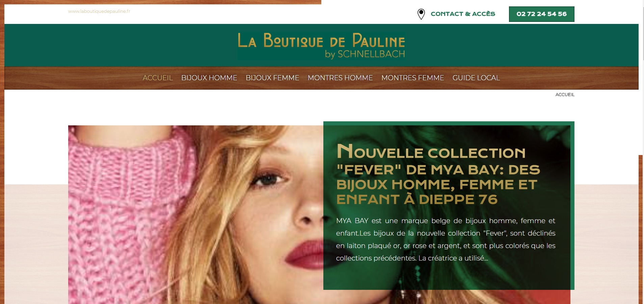644x304 pixels.
Task: Open the GUIDE LOCAL menu item
Action: 476,78
